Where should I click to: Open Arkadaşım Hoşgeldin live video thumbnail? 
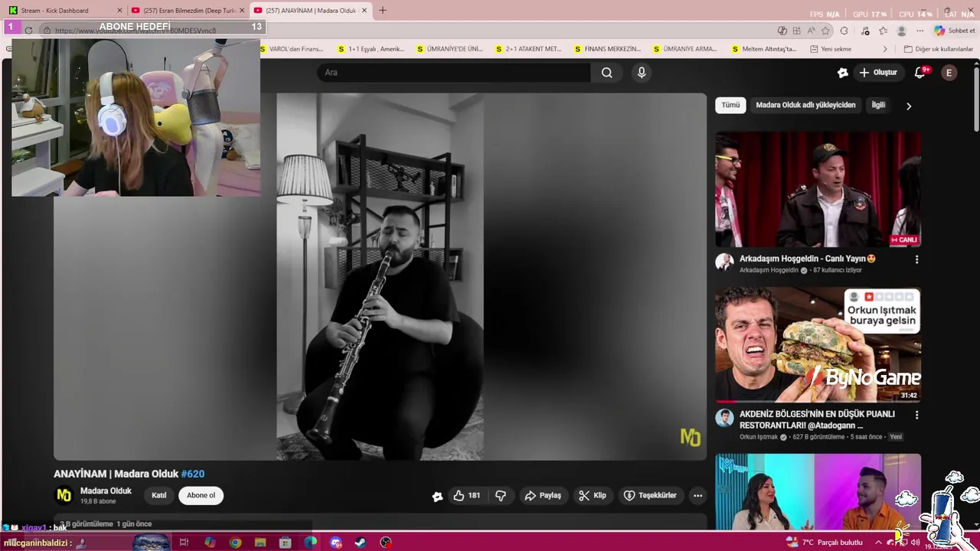[818, 190]
